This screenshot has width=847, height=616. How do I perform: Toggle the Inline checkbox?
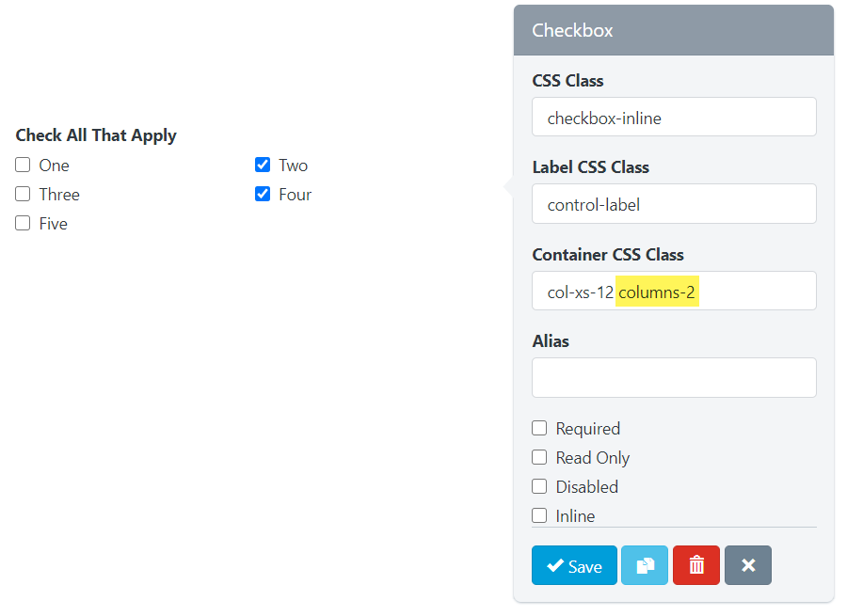pyautogui.click(x=539, y=515)
